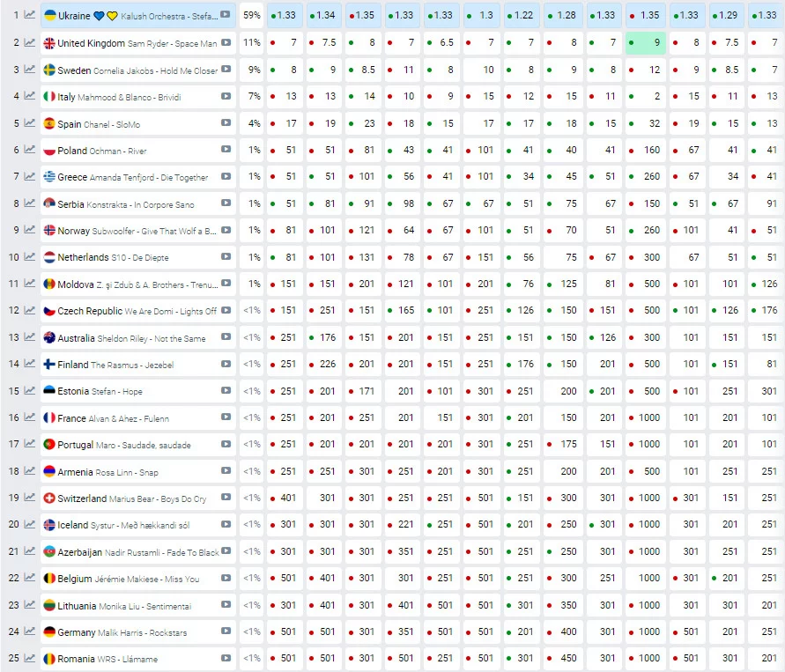Play the video for Belgium's Miss You
Screen dimensions: 785x672
coord(226,578)
